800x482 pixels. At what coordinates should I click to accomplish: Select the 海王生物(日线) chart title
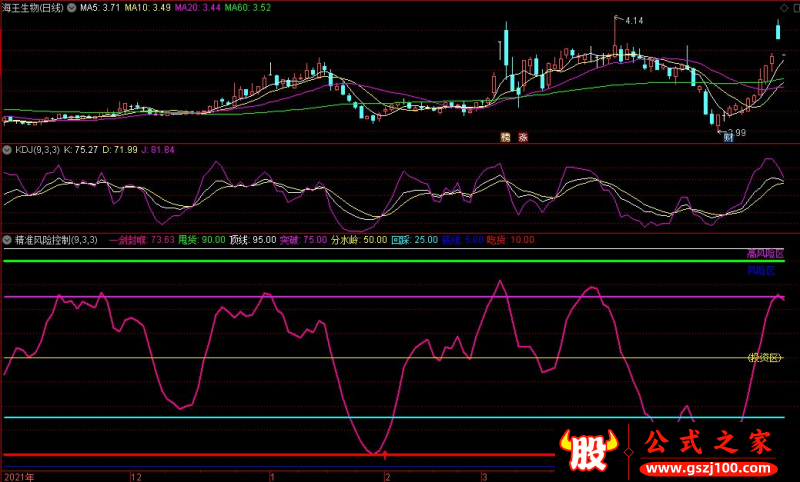coord(33,8)
